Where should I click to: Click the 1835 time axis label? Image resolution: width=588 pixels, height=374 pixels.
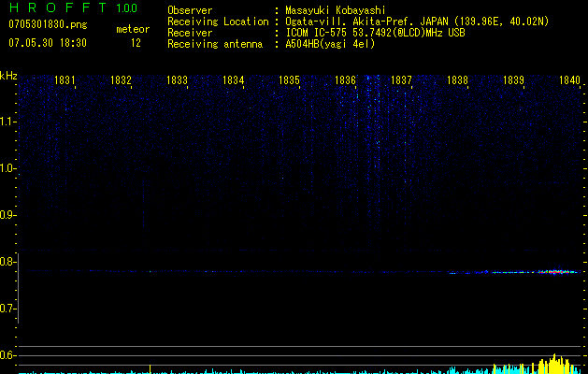tap(289, 79)
